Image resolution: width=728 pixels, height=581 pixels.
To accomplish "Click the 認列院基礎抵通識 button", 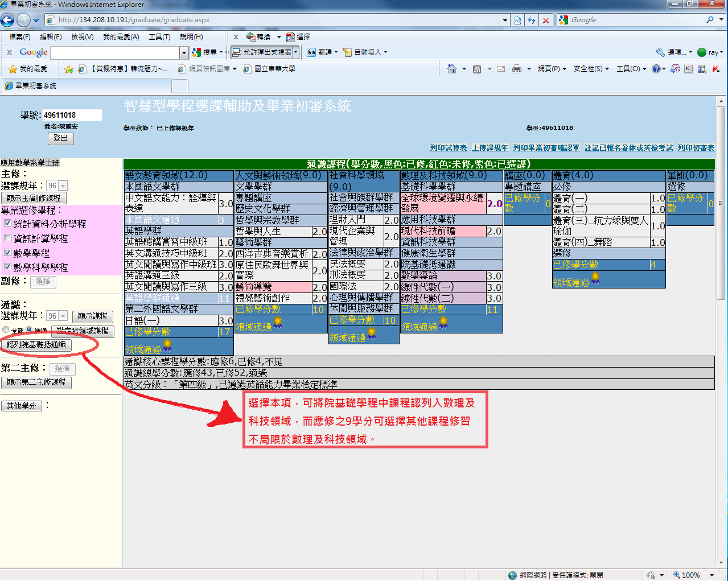I will [x=36, y=345].
